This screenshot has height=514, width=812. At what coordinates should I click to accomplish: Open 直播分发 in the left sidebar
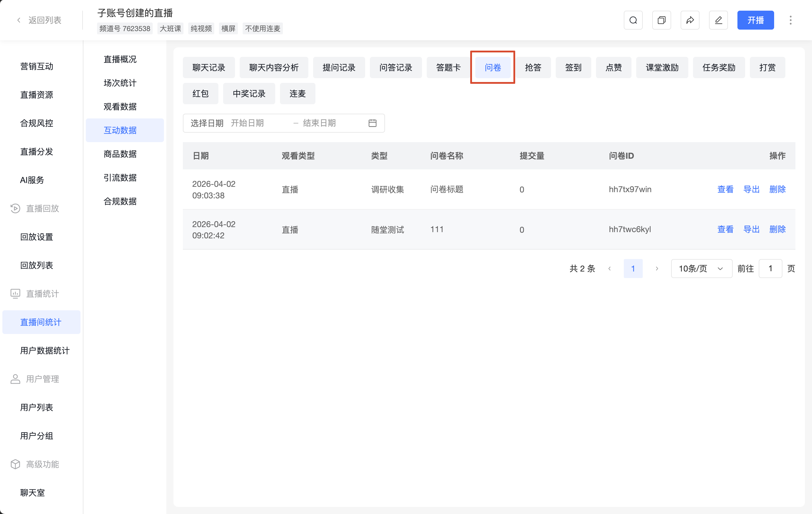(x=37, y=152)
